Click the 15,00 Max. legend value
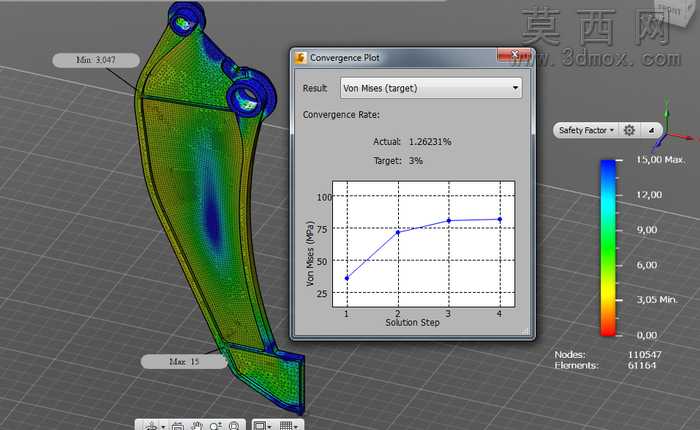The height and width of the screenshot is (430, 700). click(660, 159)
